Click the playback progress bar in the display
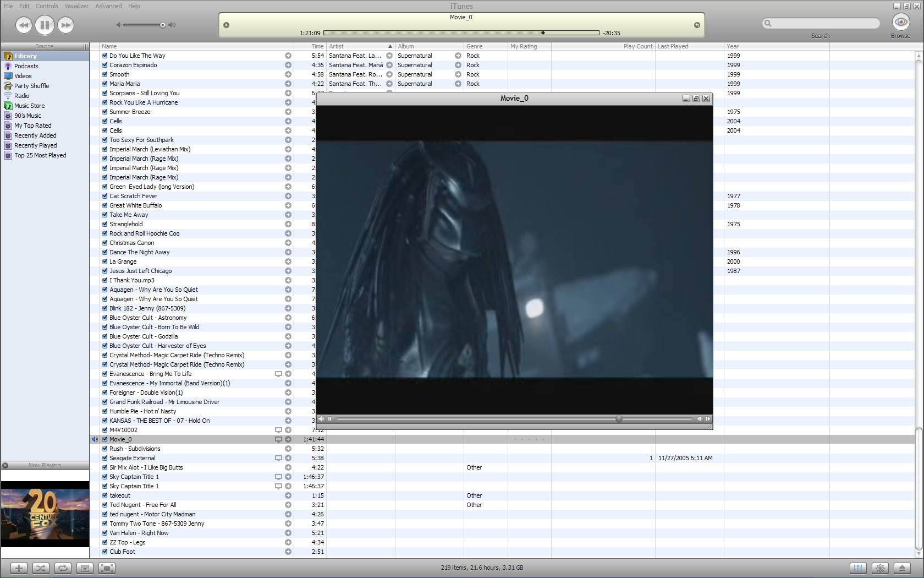 [461, 33]
